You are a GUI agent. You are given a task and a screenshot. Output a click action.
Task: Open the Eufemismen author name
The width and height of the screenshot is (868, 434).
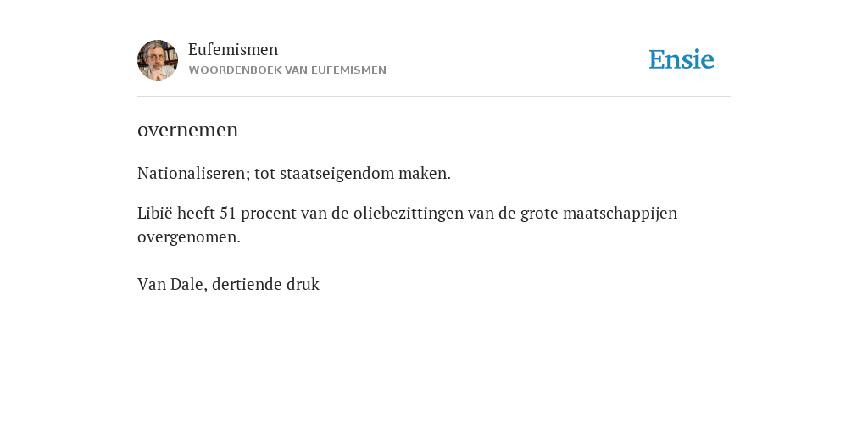click(x=233, y=50)
